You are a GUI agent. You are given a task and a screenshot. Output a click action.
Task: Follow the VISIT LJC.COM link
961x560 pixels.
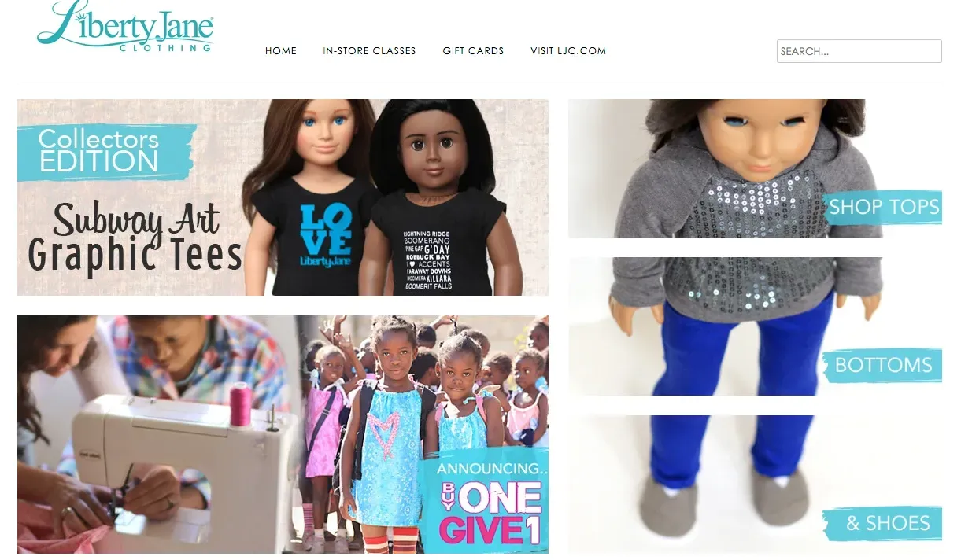click(568, 51)
